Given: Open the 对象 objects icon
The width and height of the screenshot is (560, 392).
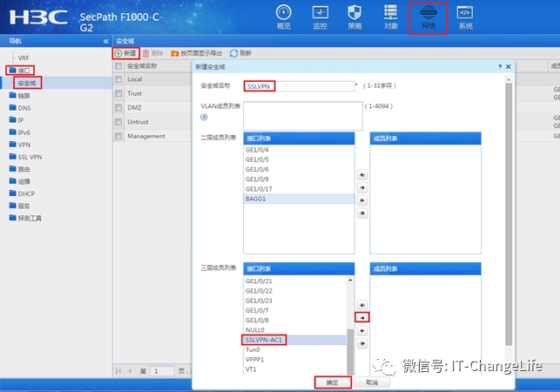Looking at the screenshot, I should pos(391,17).
